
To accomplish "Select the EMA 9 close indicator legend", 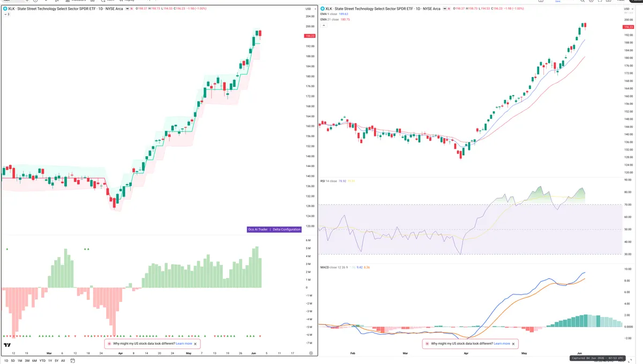I will click(x=329, y=14).
